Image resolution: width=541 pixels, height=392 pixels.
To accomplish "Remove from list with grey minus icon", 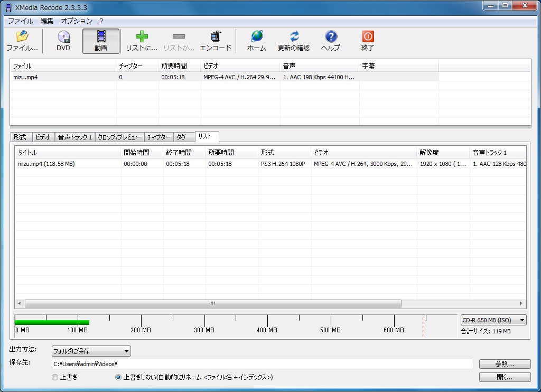I will point(179,41).
